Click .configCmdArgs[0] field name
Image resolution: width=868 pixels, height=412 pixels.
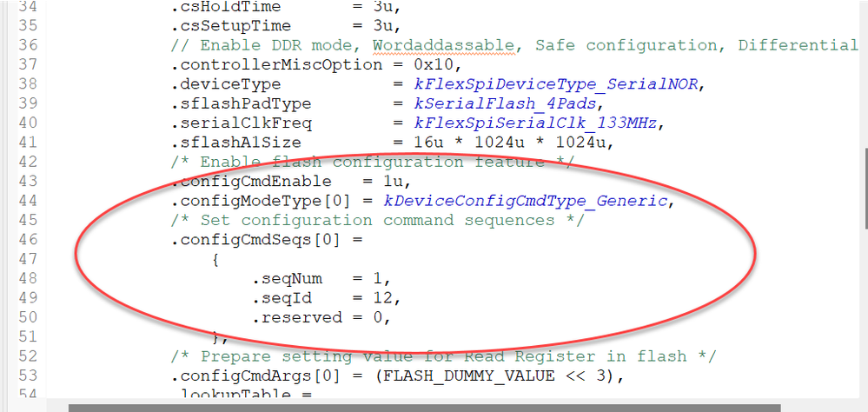click(256, 375)
